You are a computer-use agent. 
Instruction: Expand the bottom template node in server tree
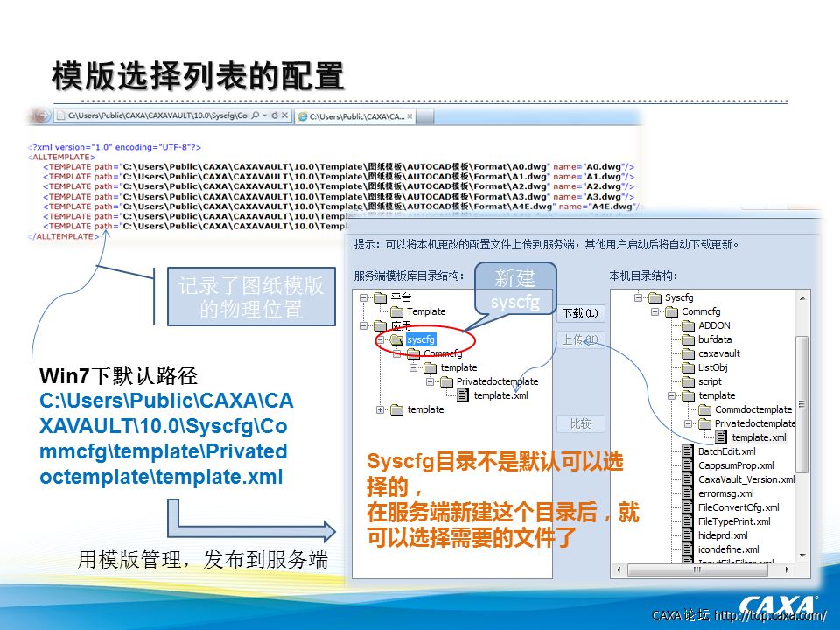381,409
